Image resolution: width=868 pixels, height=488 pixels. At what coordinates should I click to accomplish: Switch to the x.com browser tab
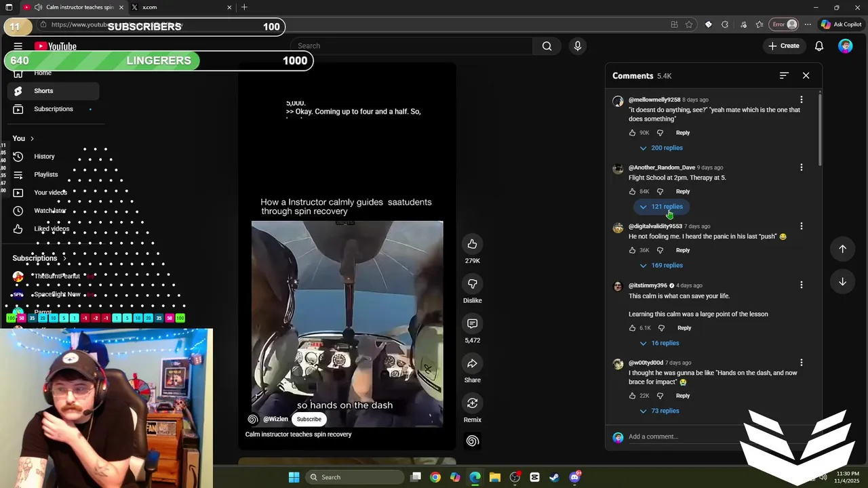pos(180,7)
